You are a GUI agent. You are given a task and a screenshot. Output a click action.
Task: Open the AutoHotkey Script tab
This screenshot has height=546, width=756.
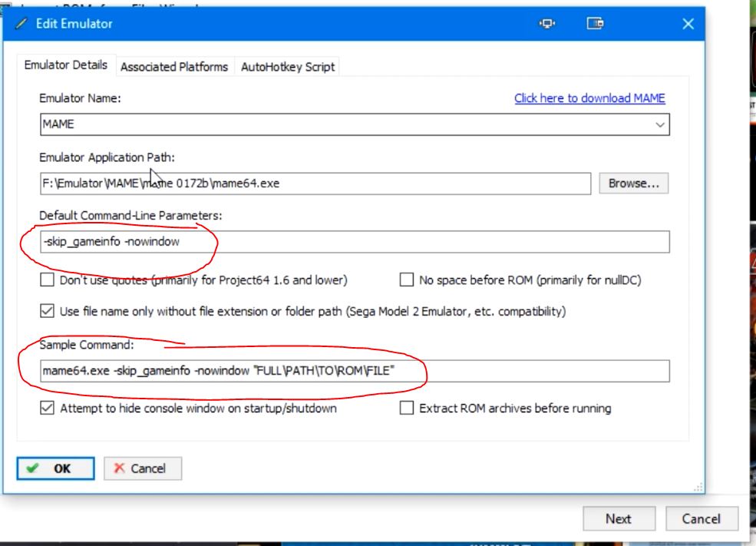click(x=288, y=67)
